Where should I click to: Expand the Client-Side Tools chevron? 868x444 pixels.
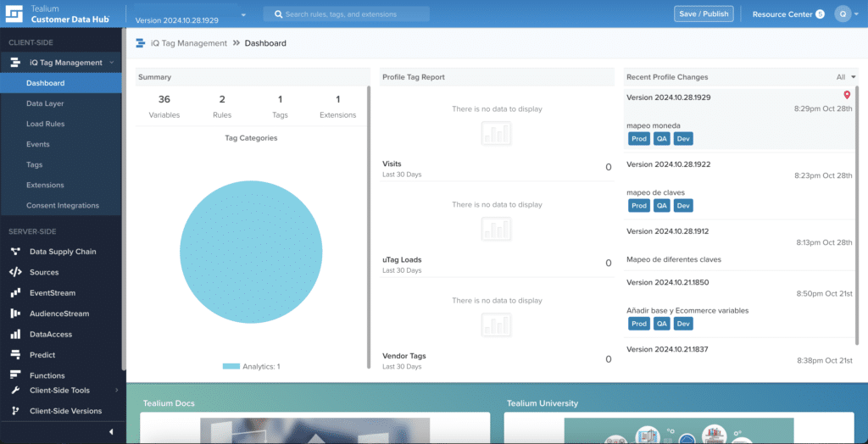point(116,391)
